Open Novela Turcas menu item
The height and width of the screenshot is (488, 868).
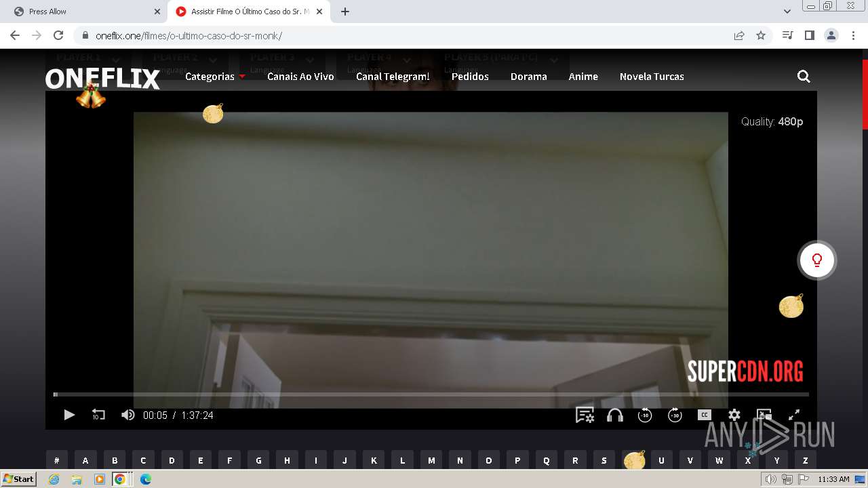[652, 77]
